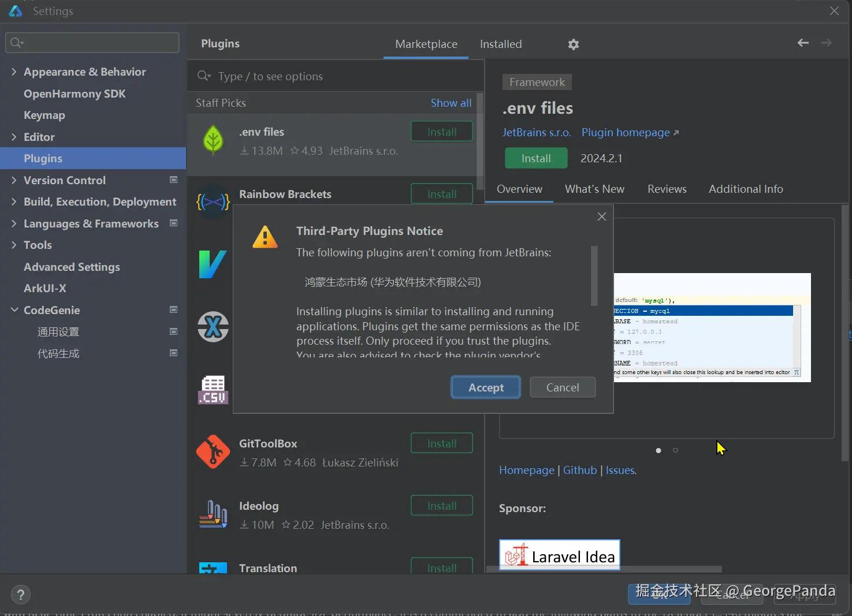
Task: Click the notice dialog vertical scrollbar
Action: click(594, 276)
